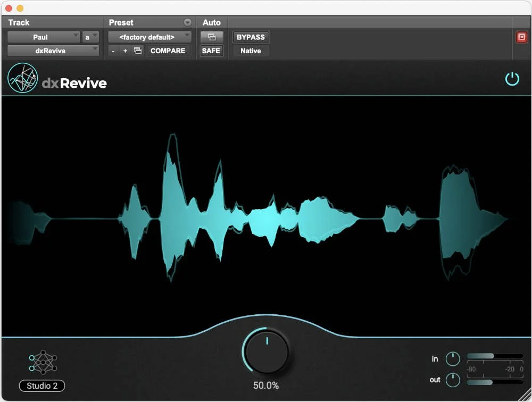This screenshot has width=532, height=402.
Task: Open the automation 'a' dropdown
Action: point(90,37)
